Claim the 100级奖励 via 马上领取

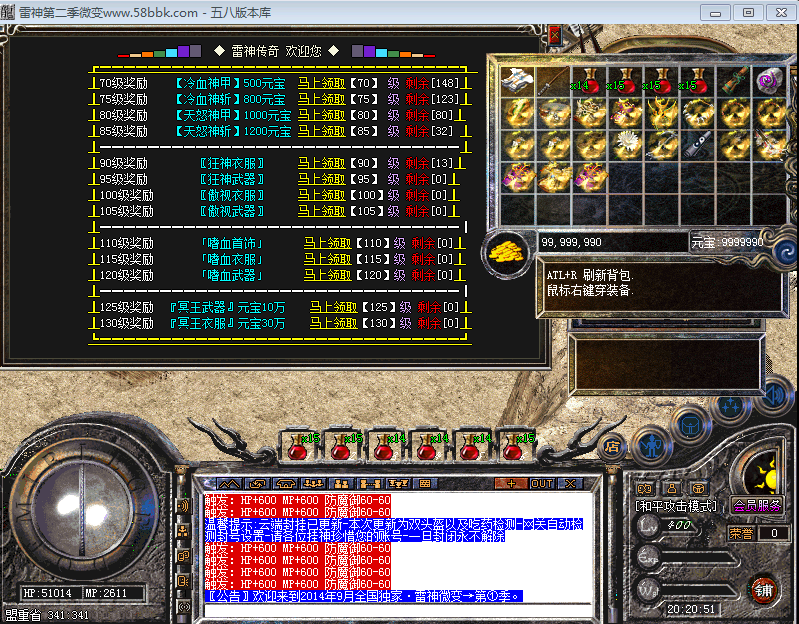(x=322, y=195)
